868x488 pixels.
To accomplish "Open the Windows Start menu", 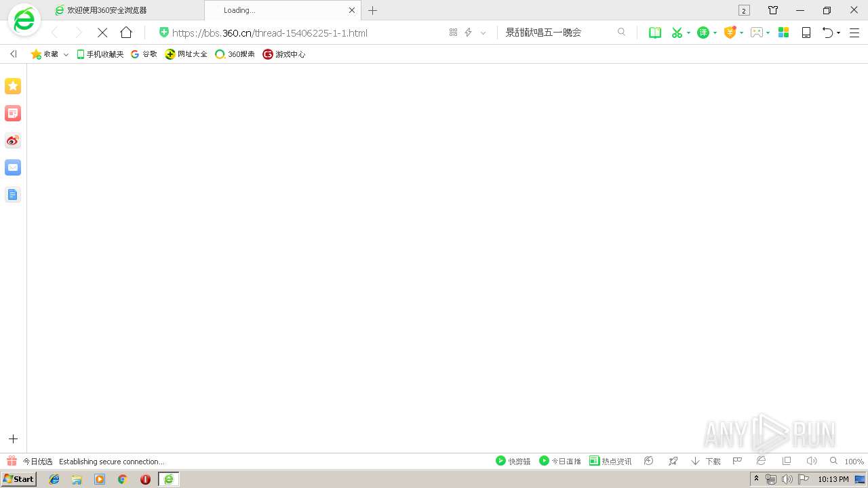I will pos(18,479).
